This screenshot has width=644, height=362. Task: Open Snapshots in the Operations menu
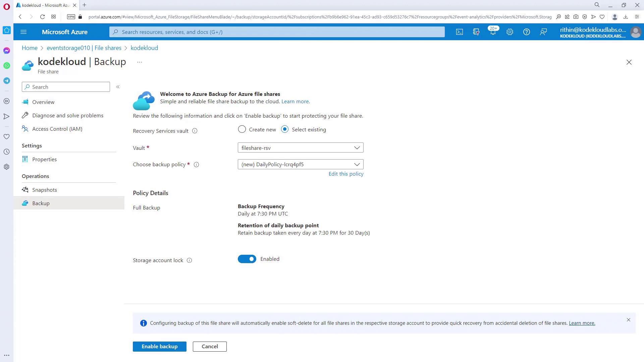tap(44, 190)
